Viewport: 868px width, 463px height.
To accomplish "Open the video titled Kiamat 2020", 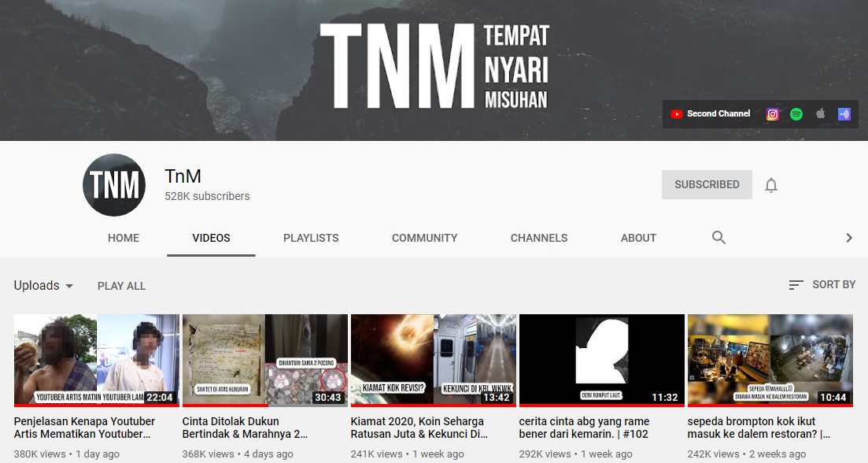I will pos(434,361).
